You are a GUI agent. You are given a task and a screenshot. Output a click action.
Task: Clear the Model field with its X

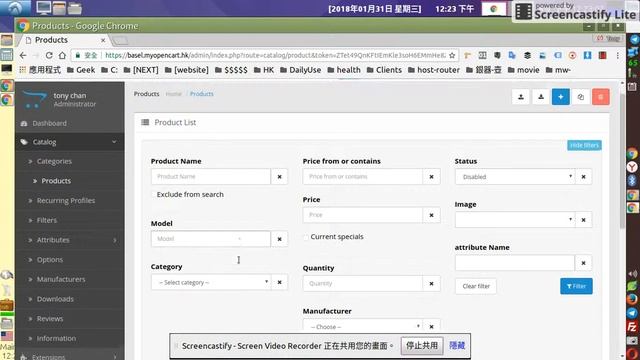(279, 239)
